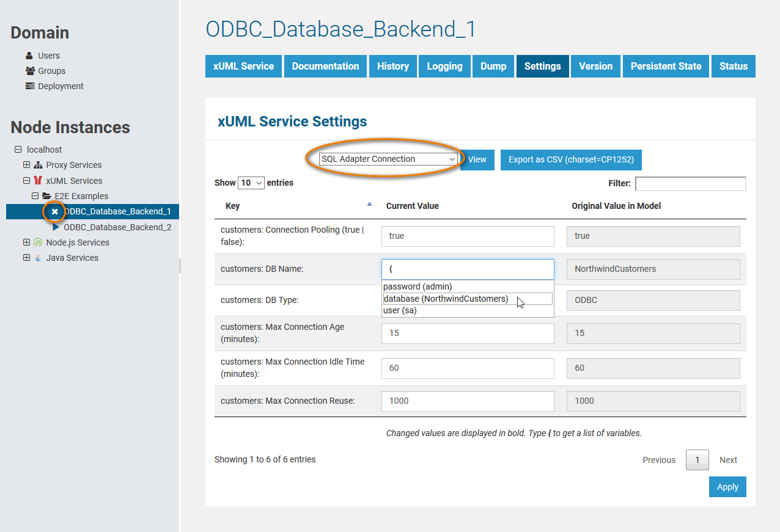780x532 pixels.
Task: Click into the Filter text field
Action: tap(690, 183)
